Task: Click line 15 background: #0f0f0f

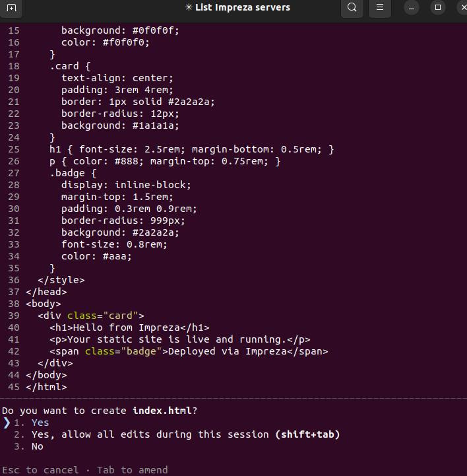Action: pyautogui.click(x=120, y=30)
